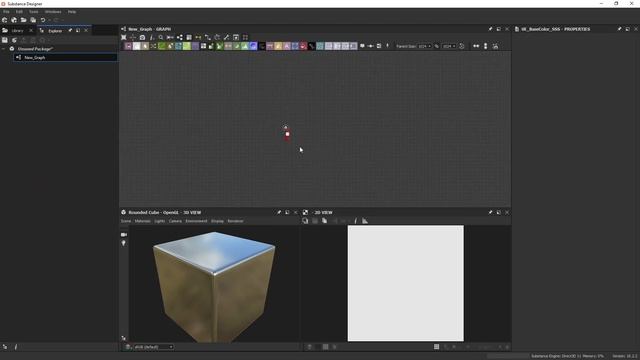Open the File menu

6,12
